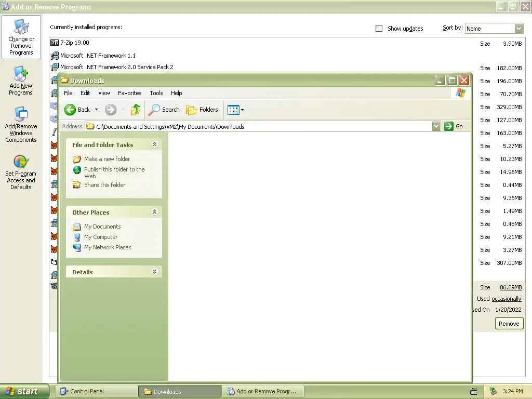Click the Downloads folder title icon
This screenshot has height=399, width=532.
pos(64,81)
